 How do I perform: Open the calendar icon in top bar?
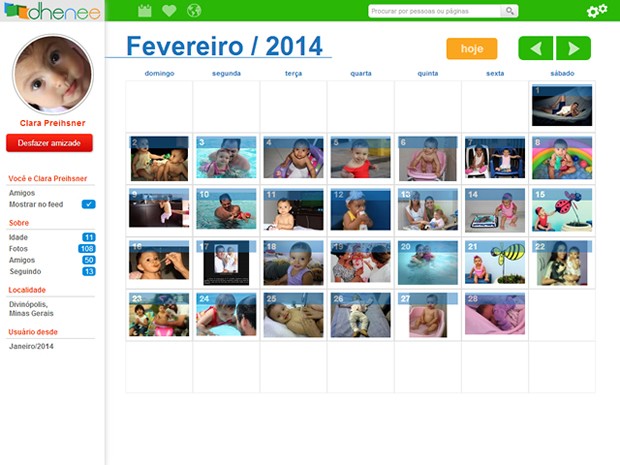[144, 11]
